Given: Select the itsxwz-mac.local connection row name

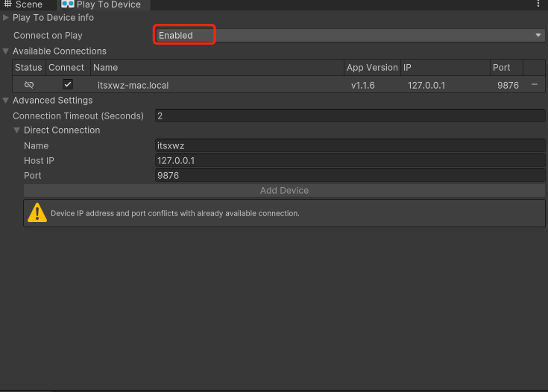Looking at the screenshot, I should click(133, 85).
